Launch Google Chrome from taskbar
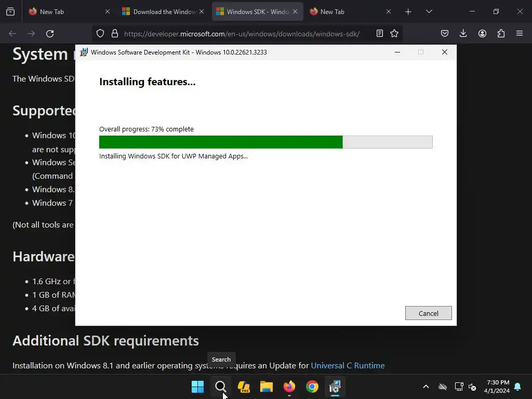 coord(312,387)
